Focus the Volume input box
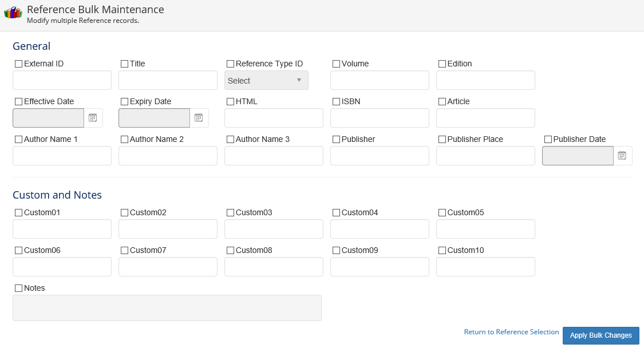 coord(380,81)
